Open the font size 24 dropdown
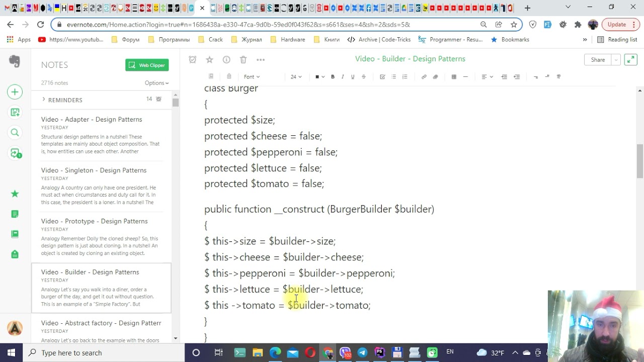This screenshot has height=362, width=644. [296, 77]
